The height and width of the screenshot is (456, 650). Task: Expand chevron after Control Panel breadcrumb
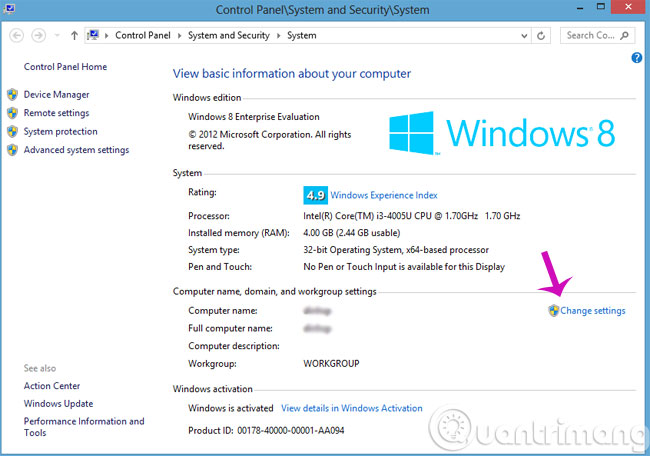tap(179, 36)
